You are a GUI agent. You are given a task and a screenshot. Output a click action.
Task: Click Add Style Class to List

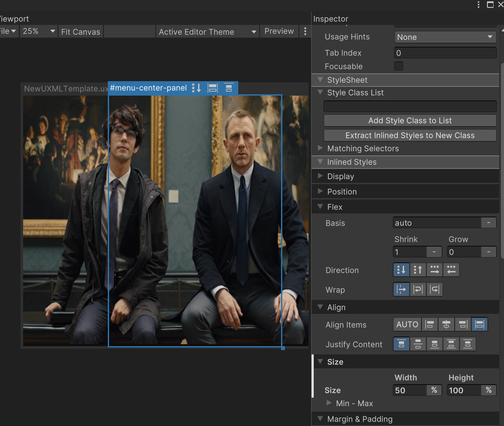point(410,120)
